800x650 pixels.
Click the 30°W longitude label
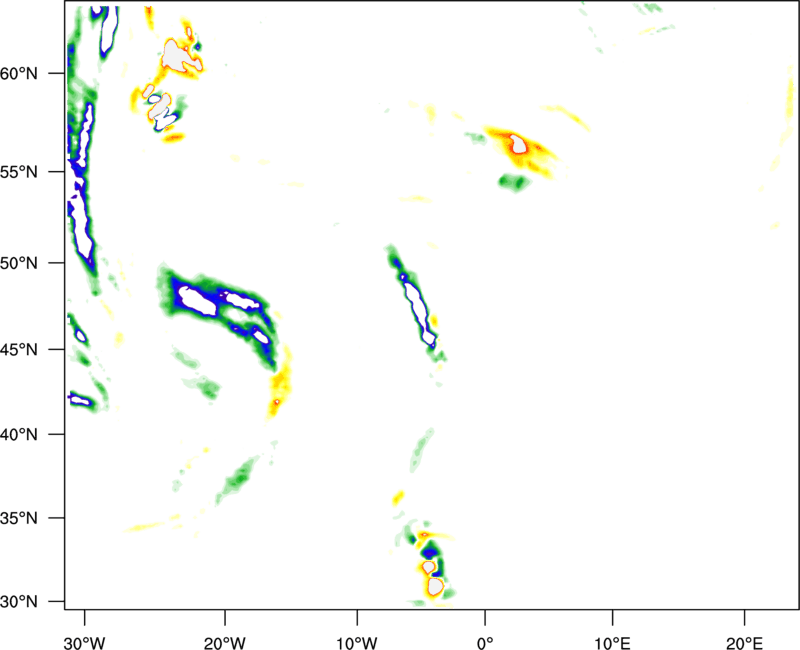click(85, 643)
